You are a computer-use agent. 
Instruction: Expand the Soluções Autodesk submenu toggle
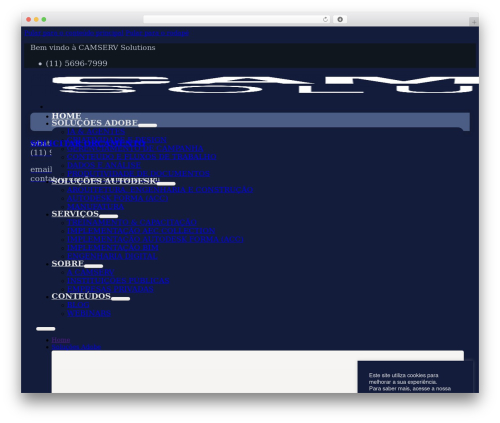click(x=166, y=184)
